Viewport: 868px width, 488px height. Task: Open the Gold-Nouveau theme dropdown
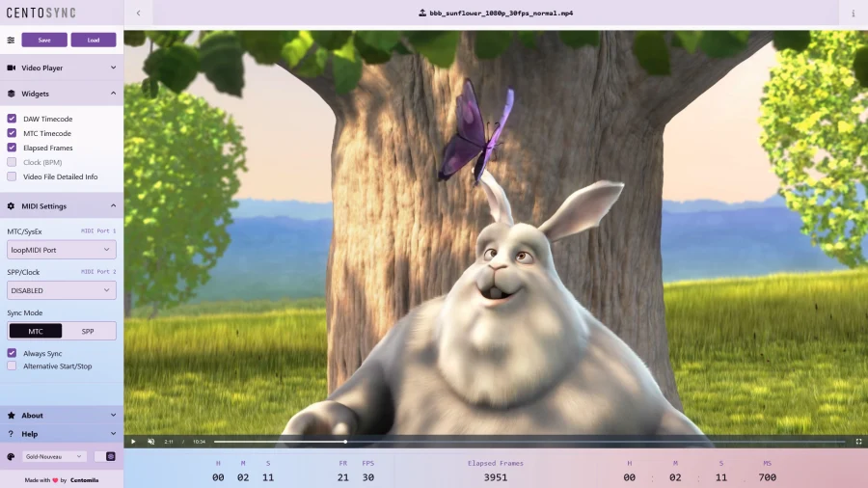point(54,456)
